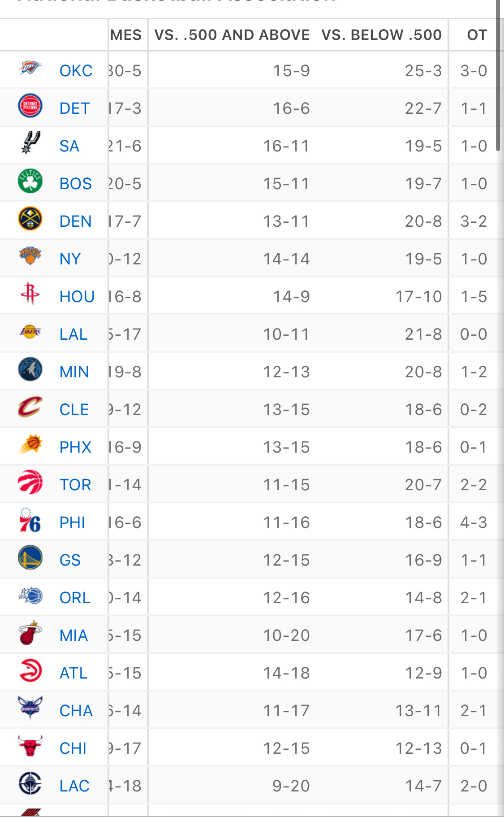Click the Toronto Raptors logo

pyautogui.click(x=30, y=483)
